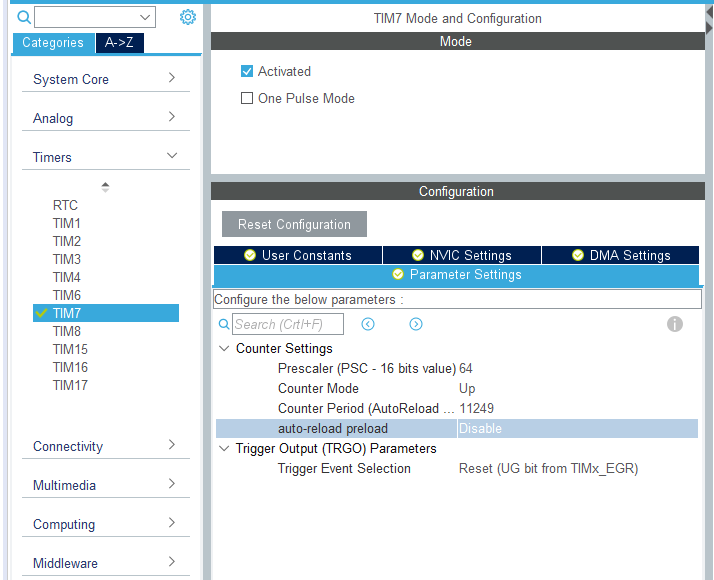
Task: Select TIM2 in the Timers list
Action: [x=66, y=241]
